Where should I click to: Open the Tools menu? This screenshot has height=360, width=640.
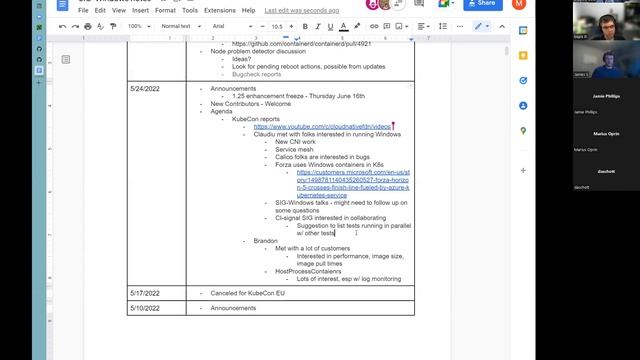190,11
